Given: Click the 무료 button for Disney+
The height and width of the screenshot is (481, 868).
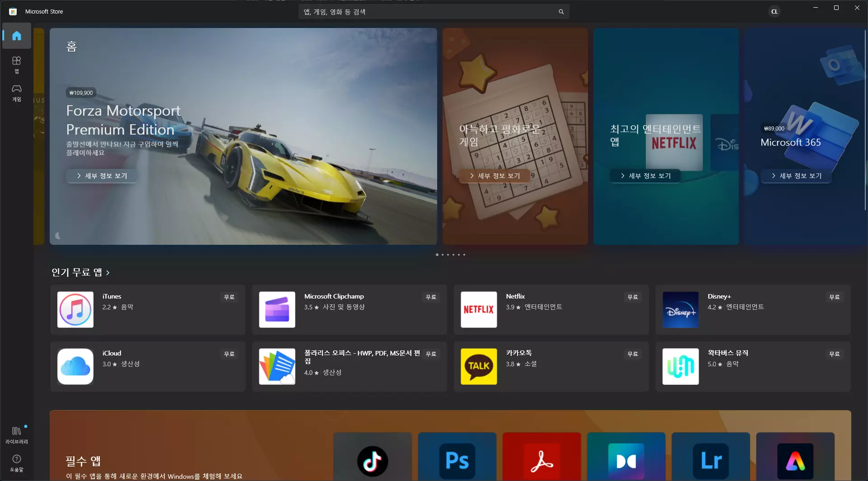Looking at the screenshot, I should pos(835,297).
